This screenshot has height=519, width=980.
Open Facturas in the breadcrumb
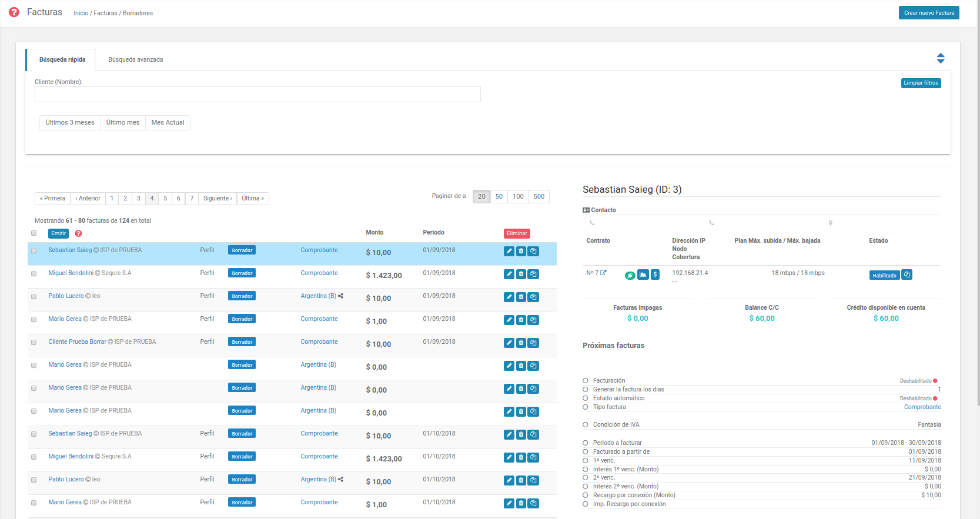105,13
